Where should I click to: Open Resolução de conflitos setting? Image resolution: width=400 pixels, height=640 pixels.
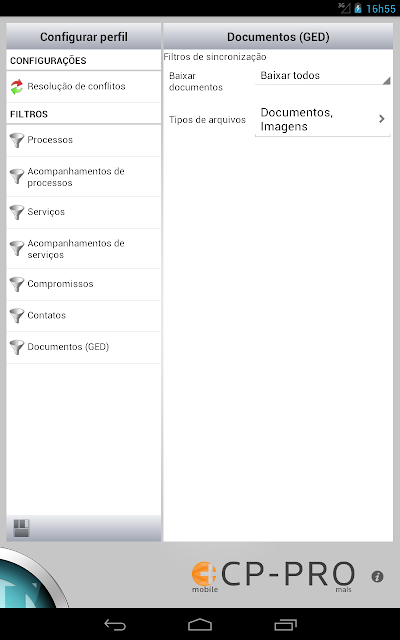click(84, 87)
